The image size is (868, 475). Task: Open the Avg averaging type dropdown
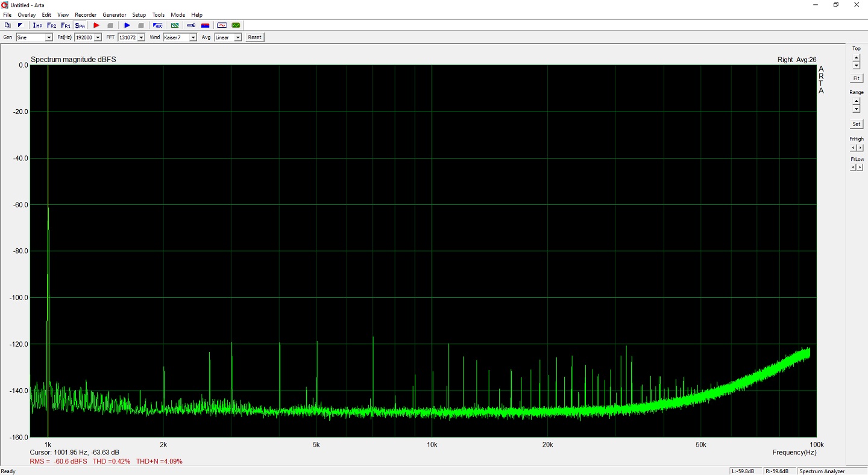[x=238, y=37]
